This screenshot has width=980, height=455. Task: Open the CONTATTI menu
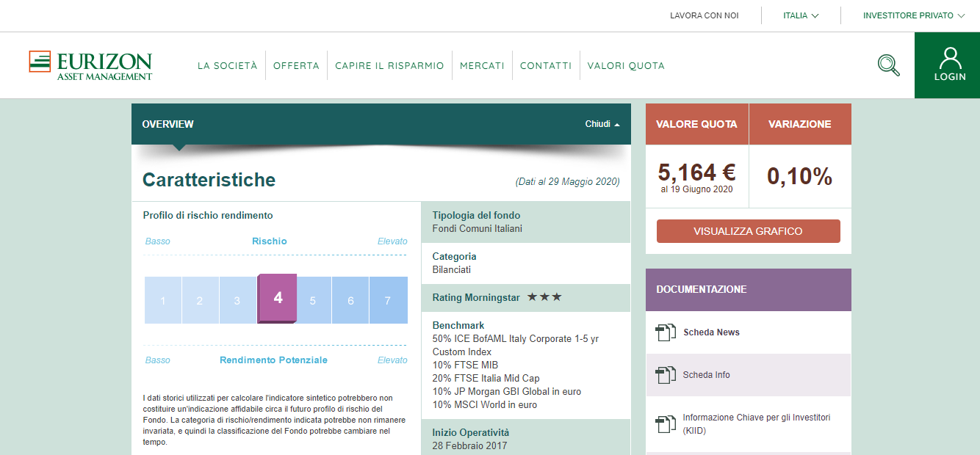pyautogui.click(x=546, y=65)
